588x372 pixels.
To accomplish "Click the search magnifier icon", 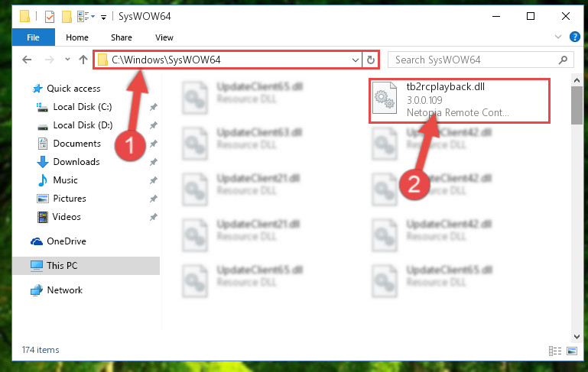I will (x=563, y=60).
